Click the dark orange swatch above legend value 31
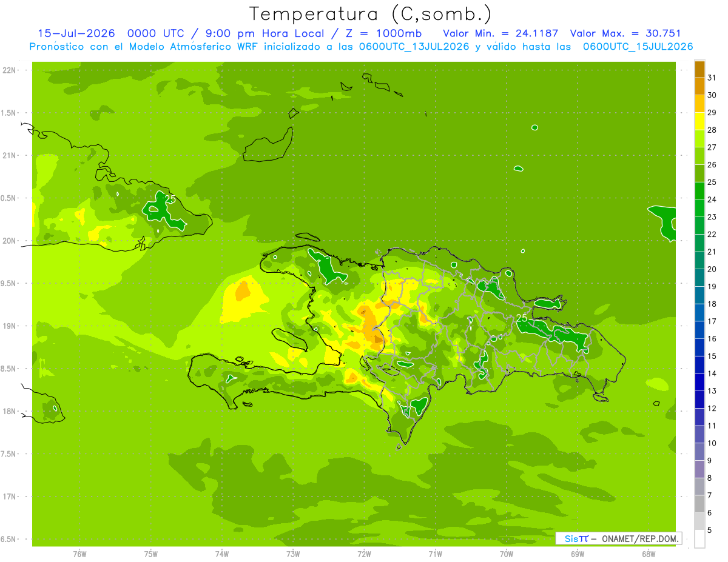Image resolution: width=728 pixels, height=562 pixels. tap(699, 69)
